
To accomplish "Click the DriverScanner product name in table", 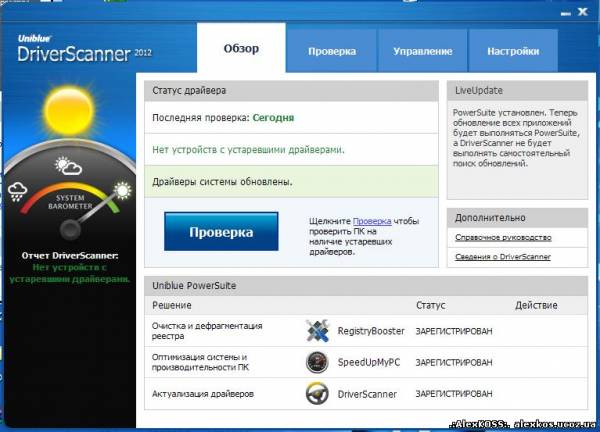I will (367, 394).
